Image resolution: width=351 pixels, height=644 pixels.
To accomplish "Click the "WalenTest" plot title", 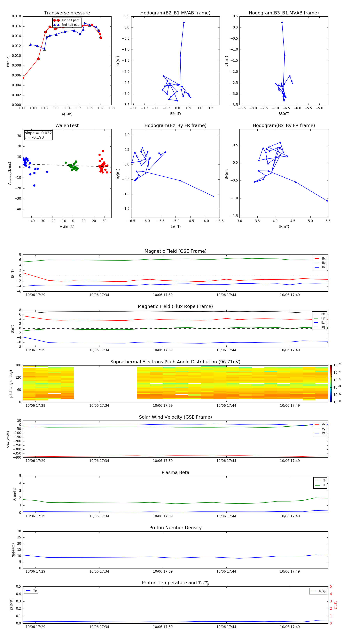I will 67,125.
